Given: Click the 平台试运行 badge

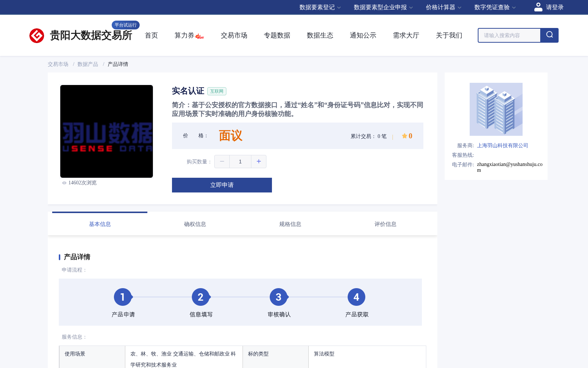Looking at the screenshot, I should click(126, 25).
